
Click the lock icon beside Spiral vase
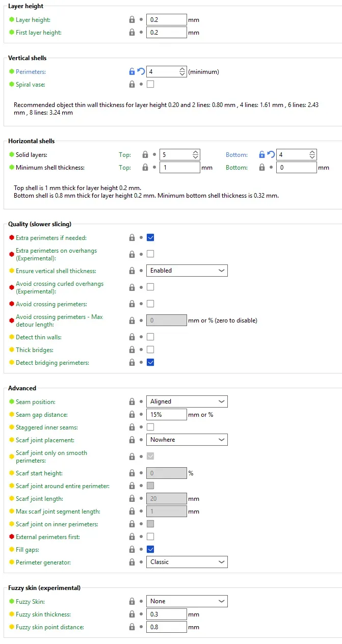[132, 85]
